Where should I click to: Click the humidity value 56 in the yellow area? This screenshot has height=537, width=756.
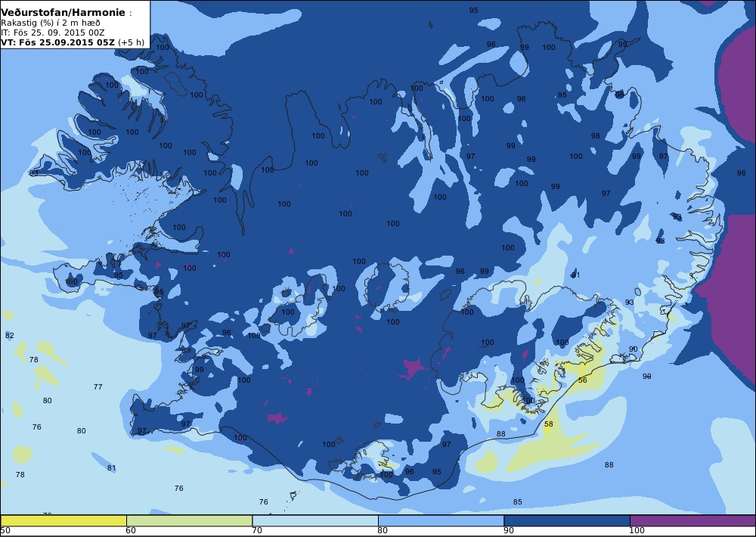(x=582, y=380)
